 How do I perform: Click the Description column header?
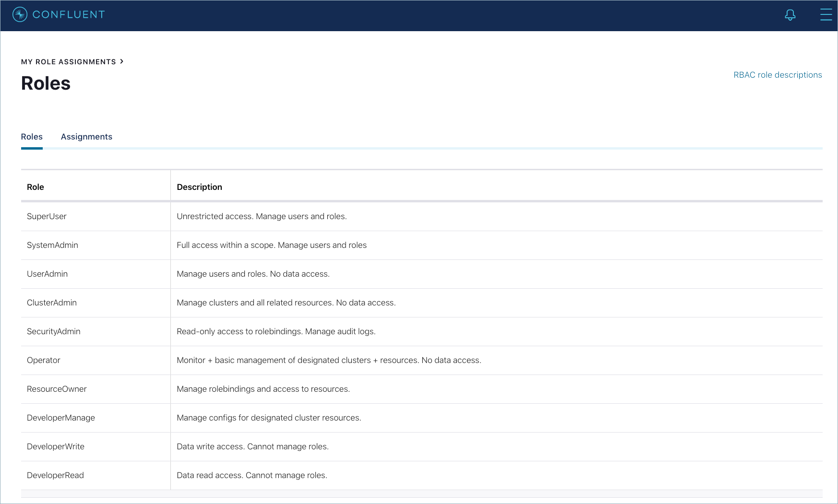(199, 187)
